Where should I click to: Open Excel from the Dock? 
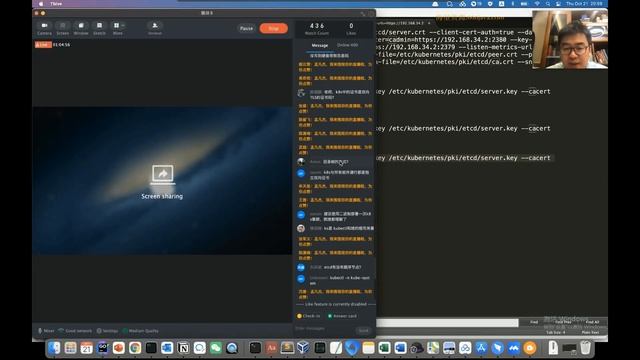[x=384, y=348]
